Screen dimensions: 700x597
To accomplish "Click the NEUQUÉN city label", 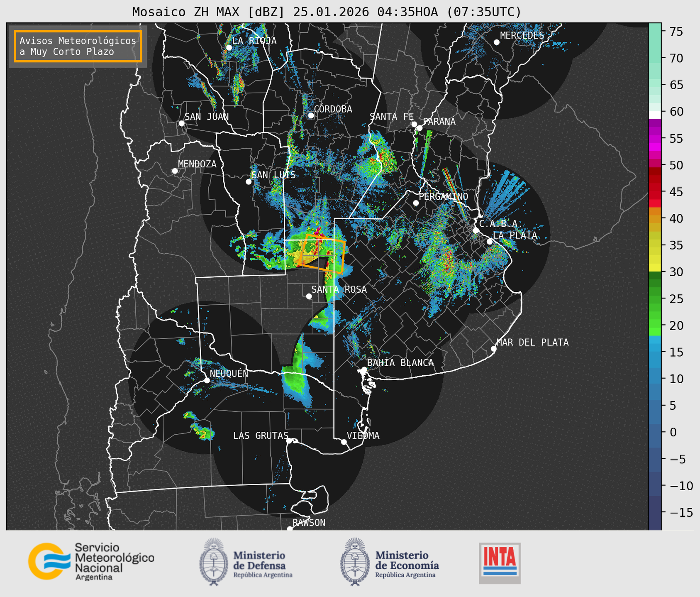I will tap(229, 373).
